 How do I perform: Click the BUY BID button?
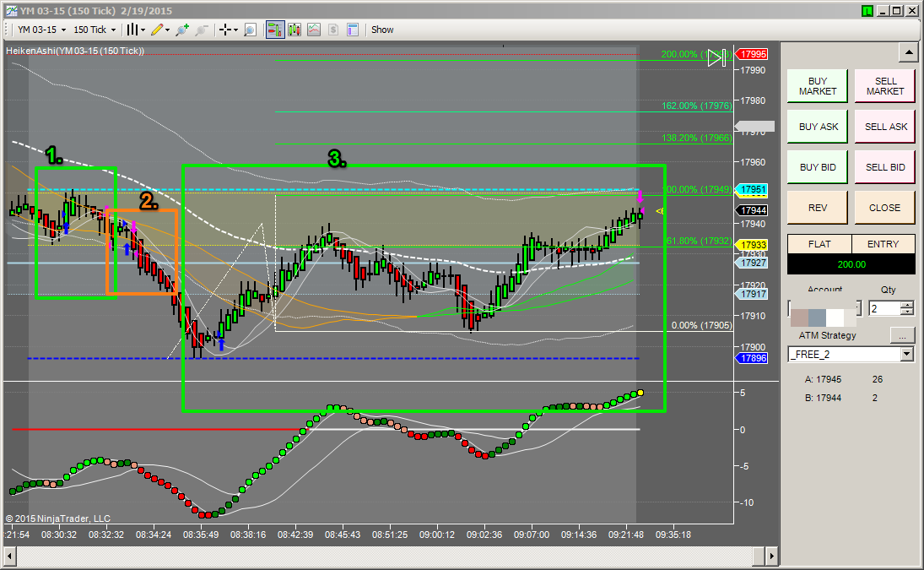(x=818, y=167)
